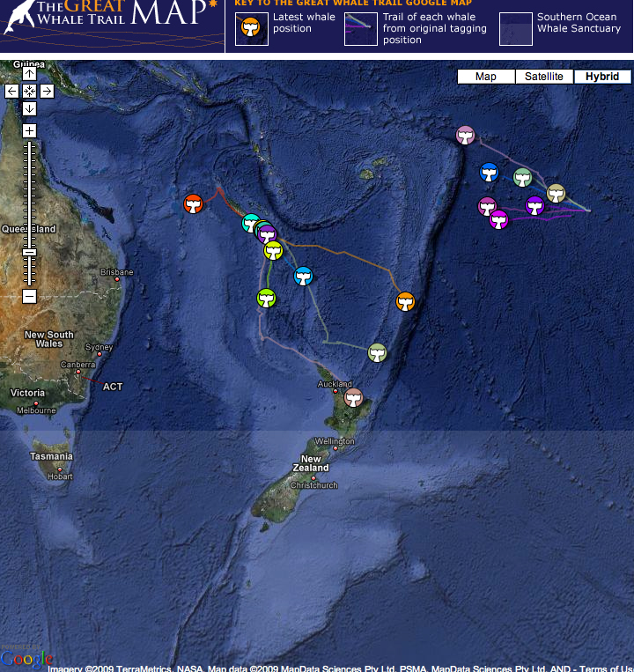Select the orange whale marker east of trench
The height and width of the screenshot is (672, 634).
[x=405, y=302]
